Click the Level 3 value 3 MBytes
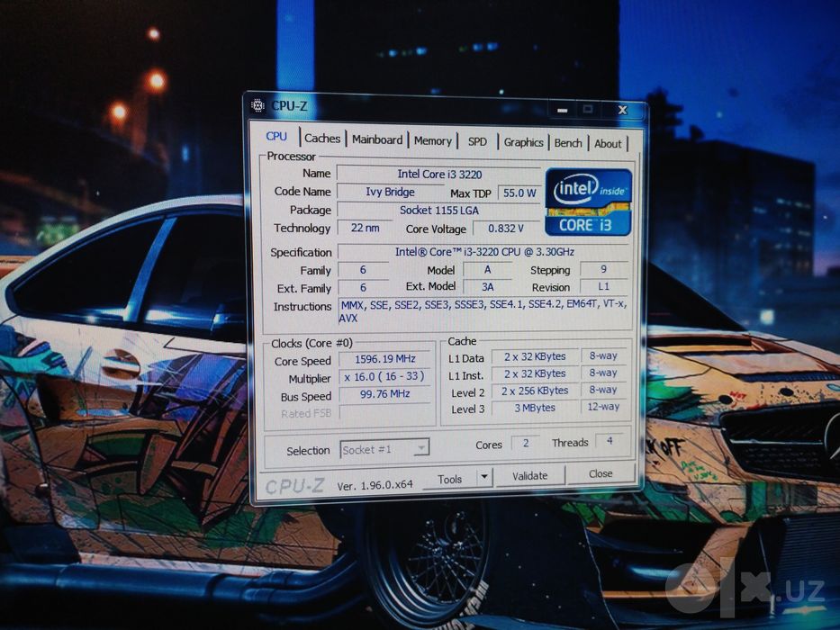Screen dimensions: 840x630 pos(535,409)
